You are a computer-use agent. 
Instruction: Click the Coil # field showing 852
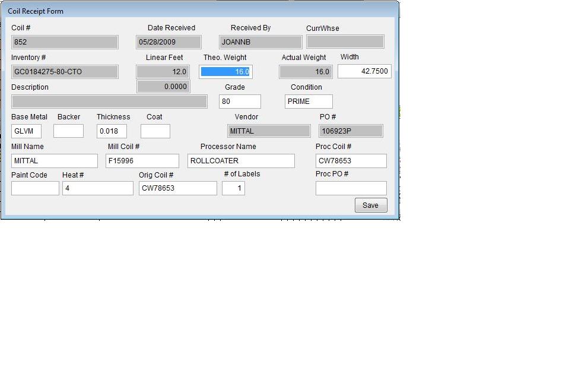coord(65,42)
